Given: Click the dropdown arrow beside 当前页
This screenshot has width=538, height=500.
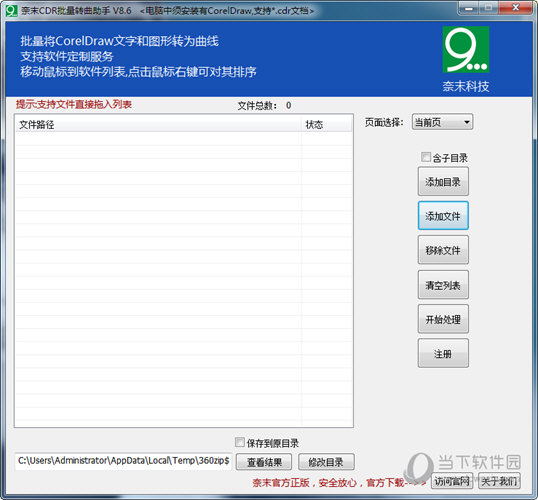Looking at the screenshot, I should (x=467, y=122).
